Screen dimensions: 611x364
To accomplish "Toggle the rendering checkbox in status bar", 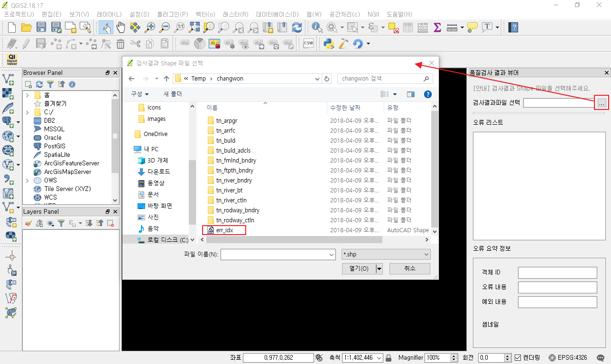I will (x=518, y=358).
